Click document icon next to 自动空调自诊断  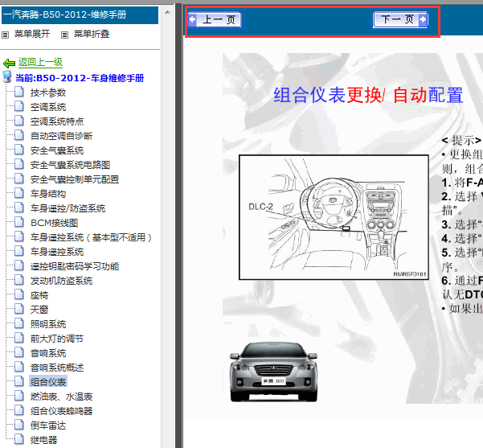tap(19, 135)
